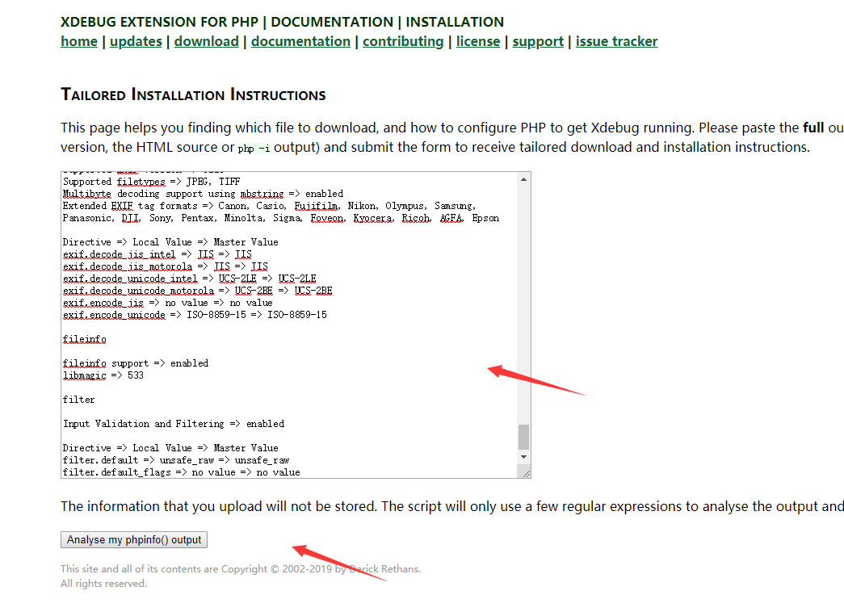Viewport: 844px width, 616px height.
Task: Click the 'exif.decode_jis_intel' line
Action: (x=157, y=254)
